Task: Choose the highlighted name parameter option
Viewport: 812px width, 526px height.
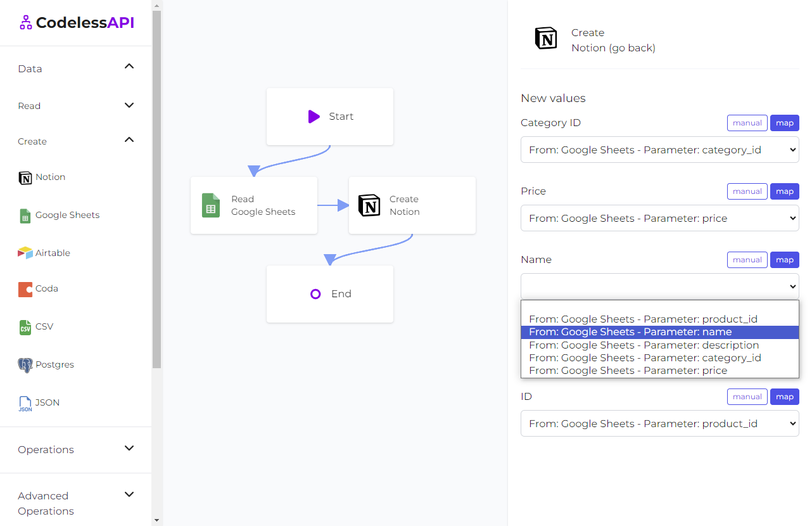Action: point(660,332)
